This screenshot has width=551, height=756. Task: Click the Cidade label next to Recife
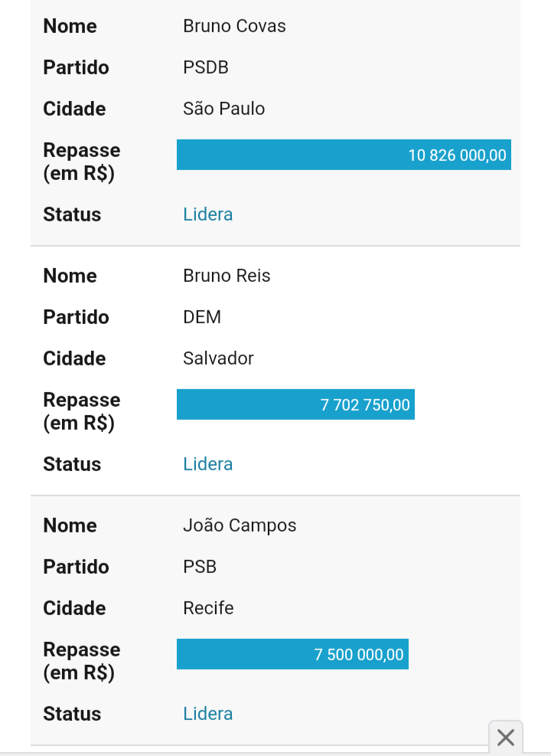[x=74, y=608]
